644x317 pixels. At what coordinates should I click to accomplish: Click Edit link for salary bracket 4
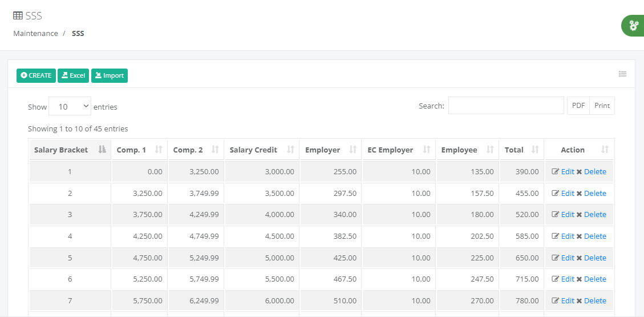pos(568,236)
